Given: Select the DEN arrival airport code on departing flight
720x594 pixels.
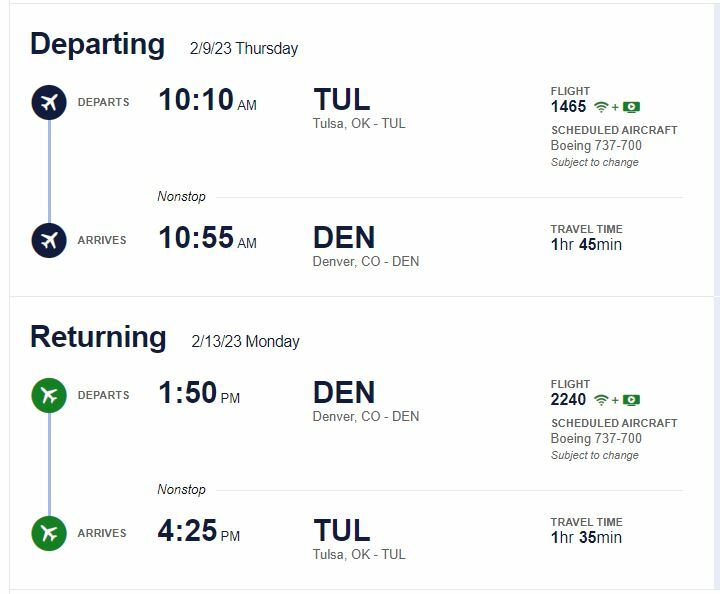Looking at the screenshot, I should (x=344, y=237).
